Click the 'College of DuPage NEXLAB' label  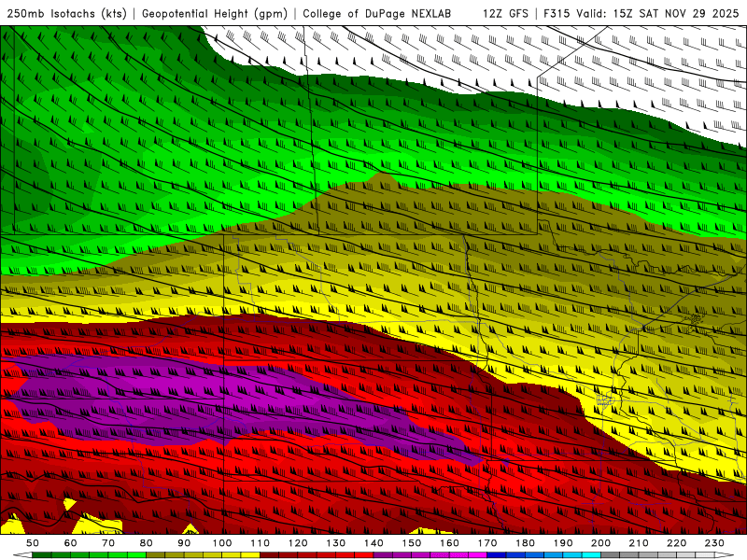point(377,13)
